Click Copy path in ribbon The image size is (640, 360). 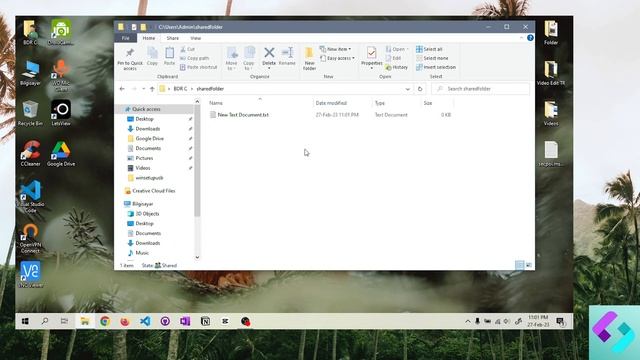point(195,58)
